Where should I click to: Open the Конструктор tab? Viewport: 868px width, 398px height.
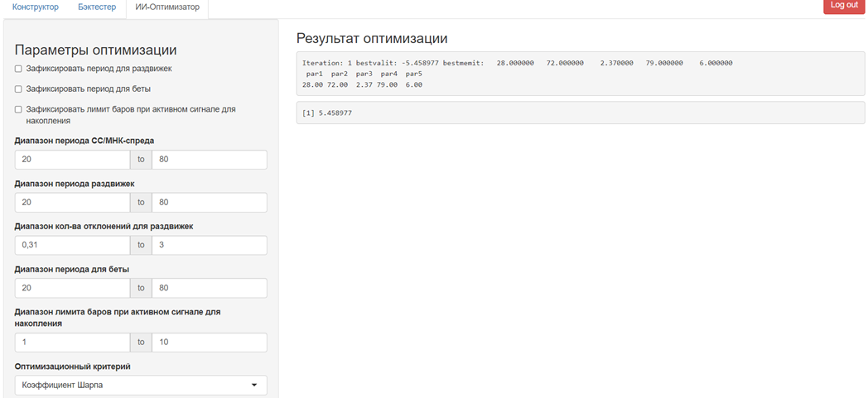pos(36,7)
